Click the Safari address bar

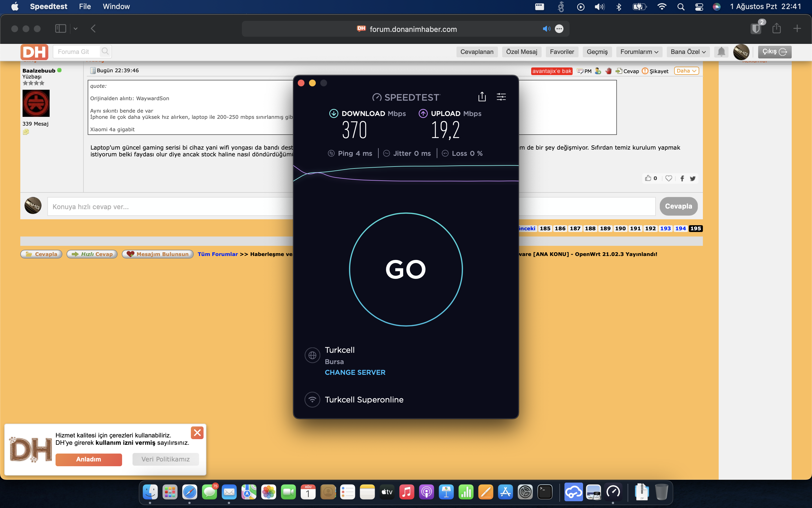click(405, 29)
